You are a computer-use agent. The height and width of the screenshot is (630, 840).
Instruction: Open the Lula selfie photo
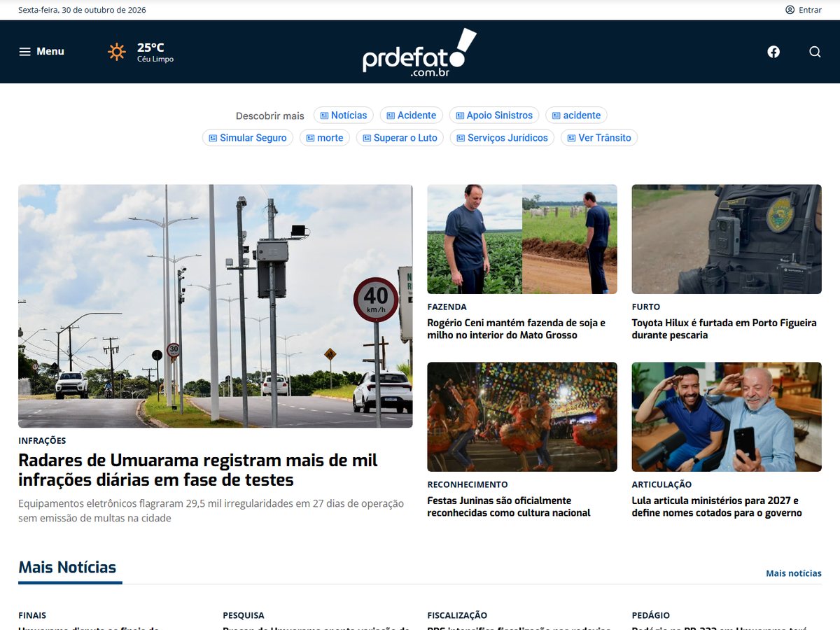tap(727, 416)
